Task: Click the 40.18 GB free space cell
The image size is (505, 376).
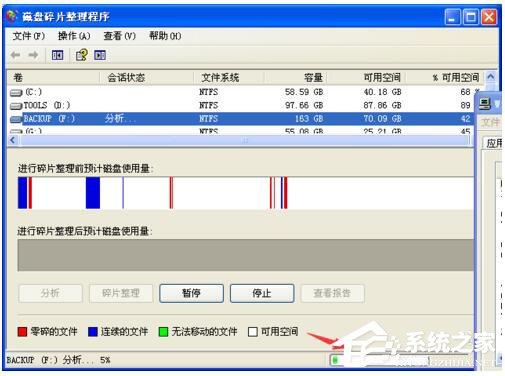Action: (x=382, y=92)
